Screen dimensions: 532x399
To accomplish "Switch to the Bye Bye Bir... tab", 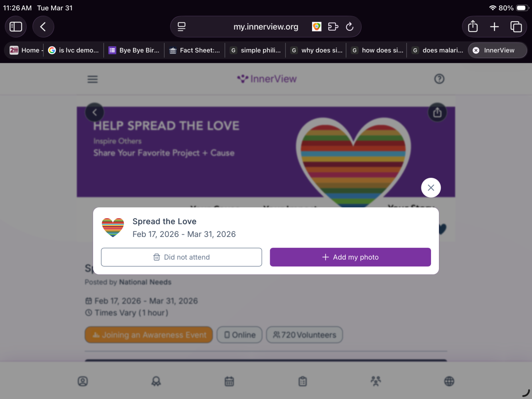I will point(134,50).
